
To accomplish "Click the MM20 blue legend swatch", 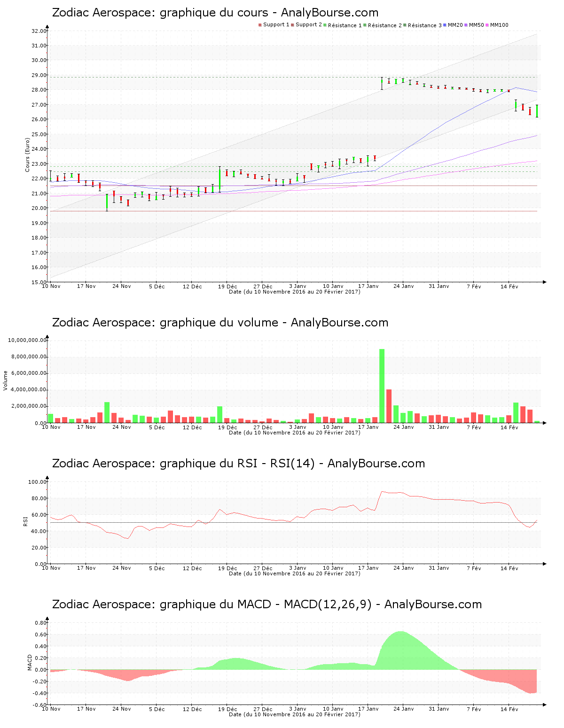I will (x=445, y=25).
